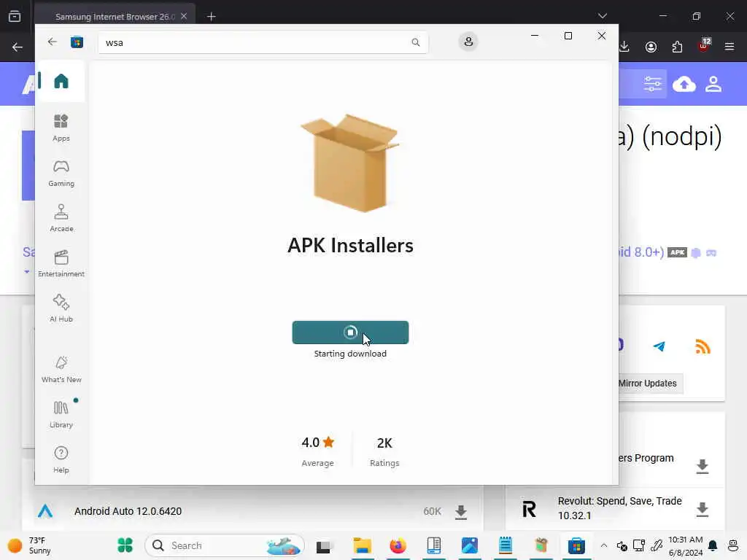Open File Explorer from taskbar

pyautogui.click(x=362, y=545)
